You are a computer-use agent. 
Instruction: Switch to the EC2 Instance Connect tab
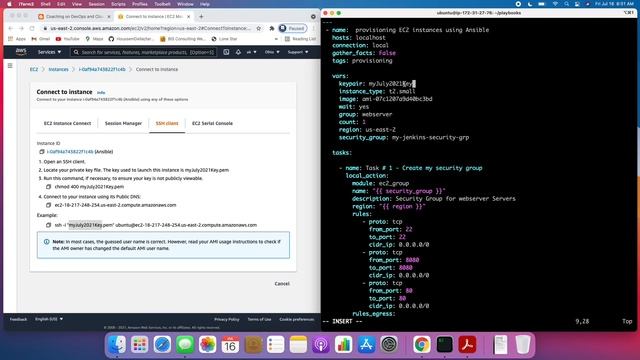point(67,123)
